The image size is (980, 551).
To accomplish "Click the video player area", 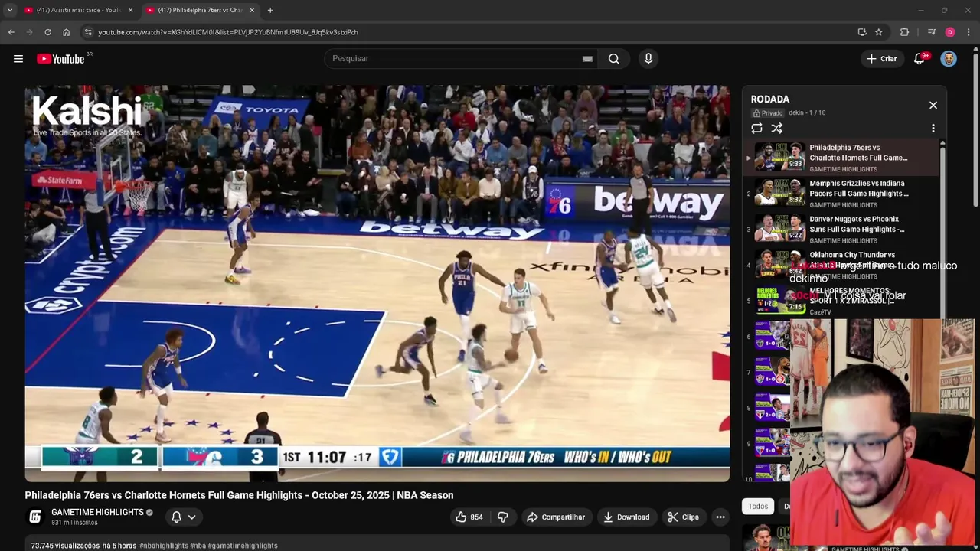I will click(377, 283).
